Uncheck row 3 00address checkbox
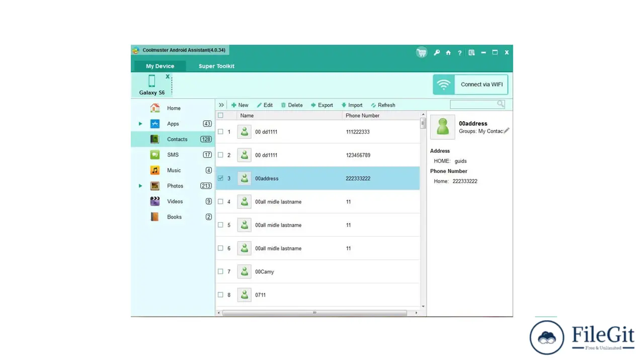 point(220,178)
